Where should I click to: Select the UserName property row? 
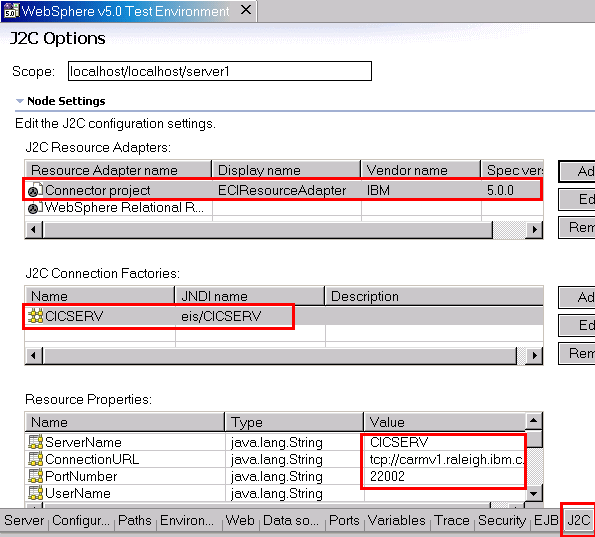pyautogui.click(x=275, y=493)
